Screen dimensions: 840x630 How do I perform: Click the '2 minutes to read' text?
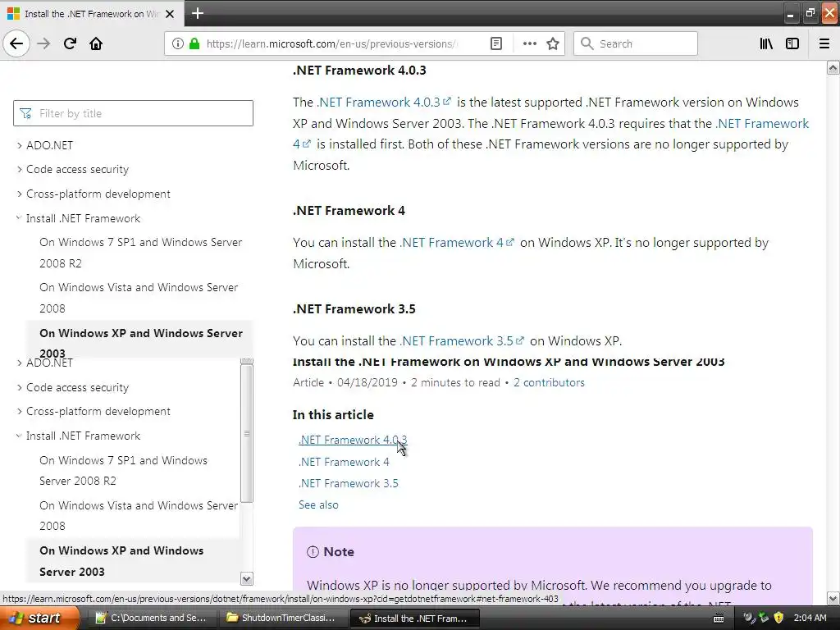coord(455,382)
